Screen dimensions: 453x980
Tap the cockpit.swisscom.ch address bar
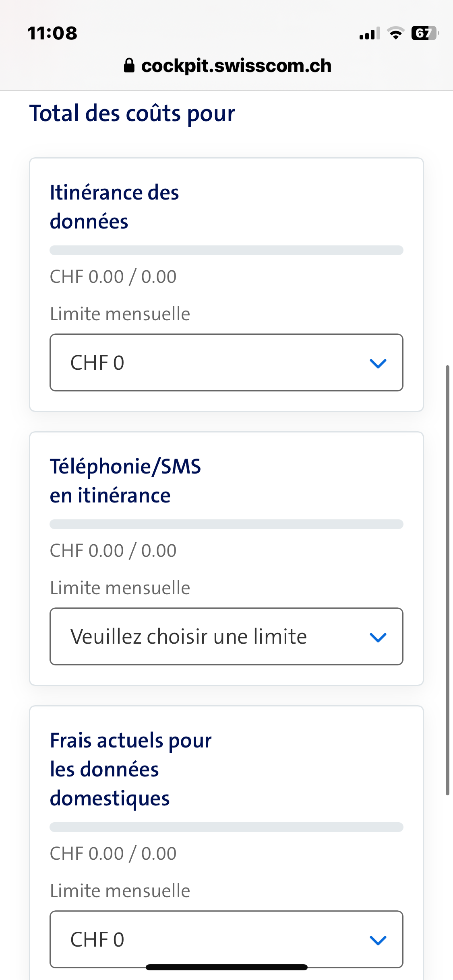coord(236,66)
